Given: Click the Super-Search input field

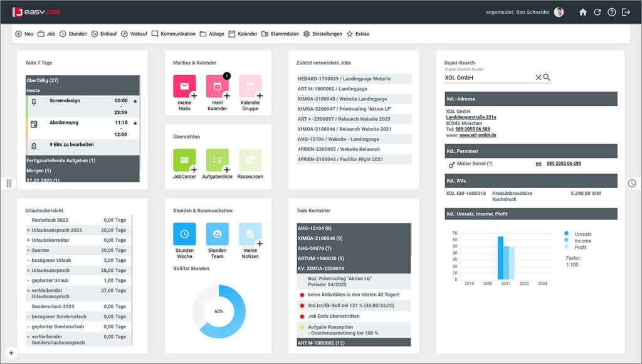Looking at the screenshot, I should click(488, 78).
